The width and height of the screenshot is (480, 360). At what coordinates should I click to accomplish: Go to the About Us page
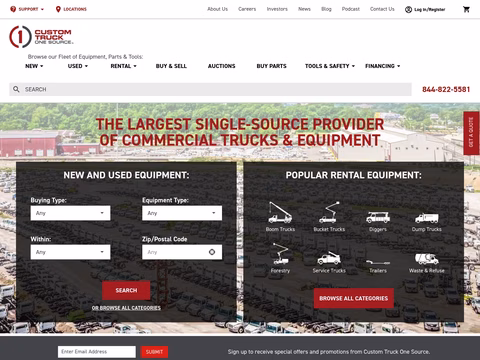pos(217,9)
